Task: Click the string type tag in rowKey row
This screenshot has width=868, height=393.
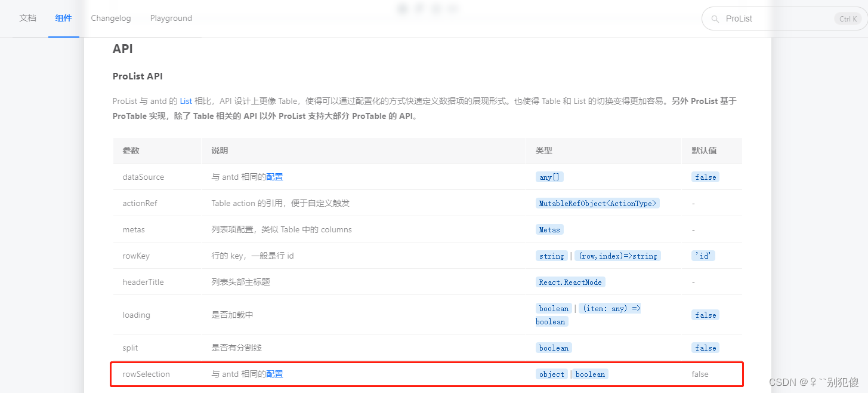Action: 551,256
